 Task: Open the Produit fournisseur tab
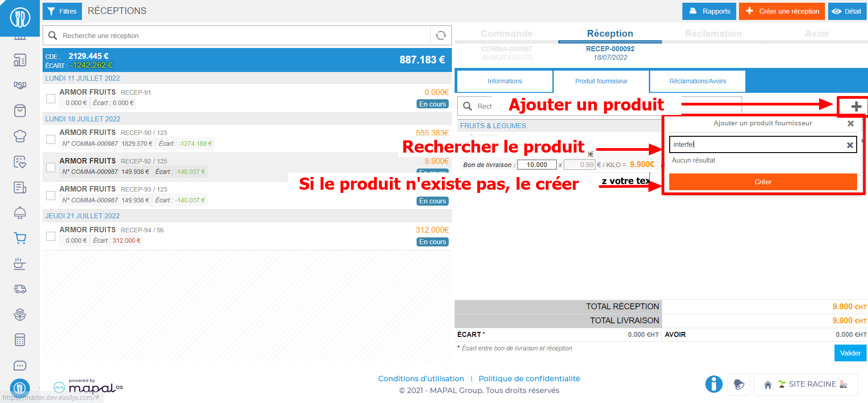(601, 81)
